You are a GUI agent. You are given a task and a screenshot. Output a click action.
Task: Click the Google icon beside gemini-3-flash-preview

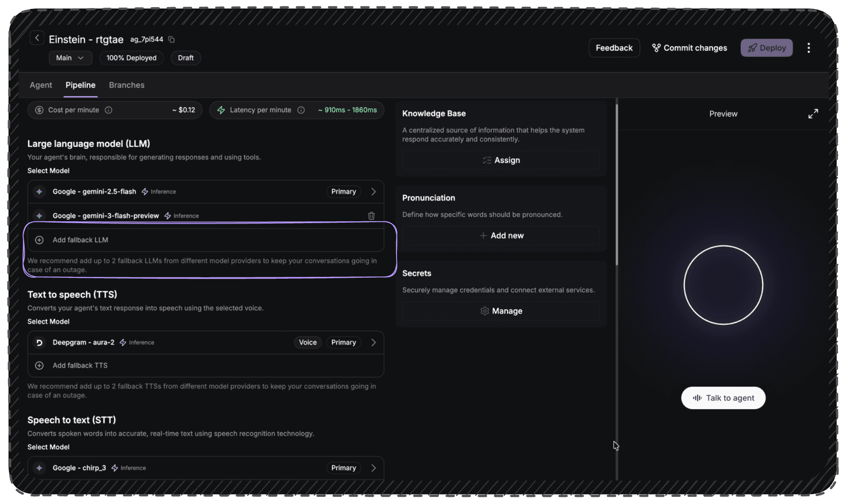[x=39, y=216]
